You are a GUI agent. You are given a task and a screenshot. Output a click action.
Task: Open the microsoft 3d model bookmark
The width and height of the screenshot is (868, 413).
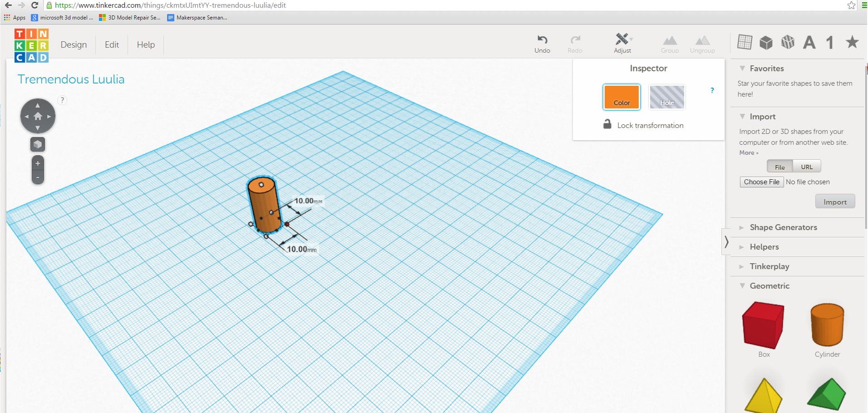[x=62, y=18]
